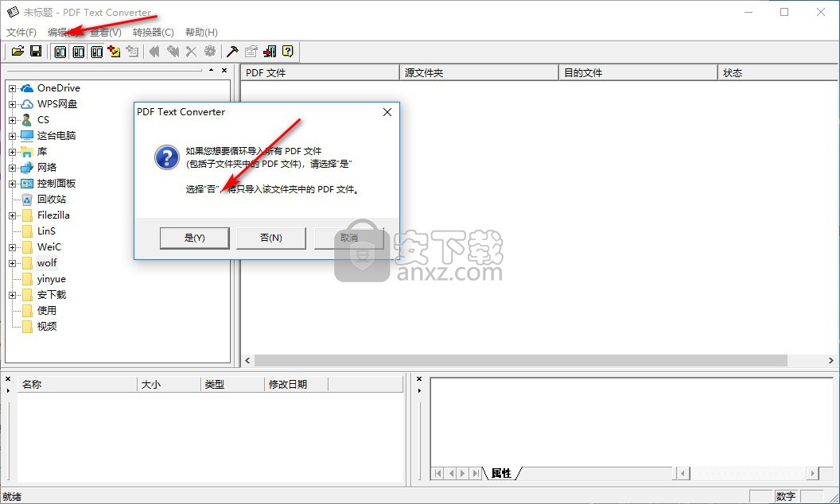This screenshot has height=504, width=840.
Task: Expand the 库 tree node
Action: click(12, 152)
